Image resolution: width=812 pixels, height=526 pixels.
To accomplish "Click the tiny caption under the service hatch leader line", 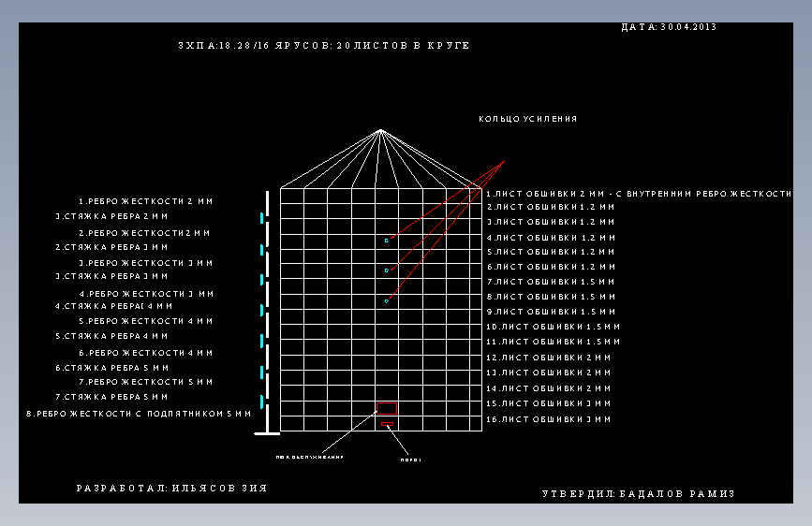I will coord(310,458).
